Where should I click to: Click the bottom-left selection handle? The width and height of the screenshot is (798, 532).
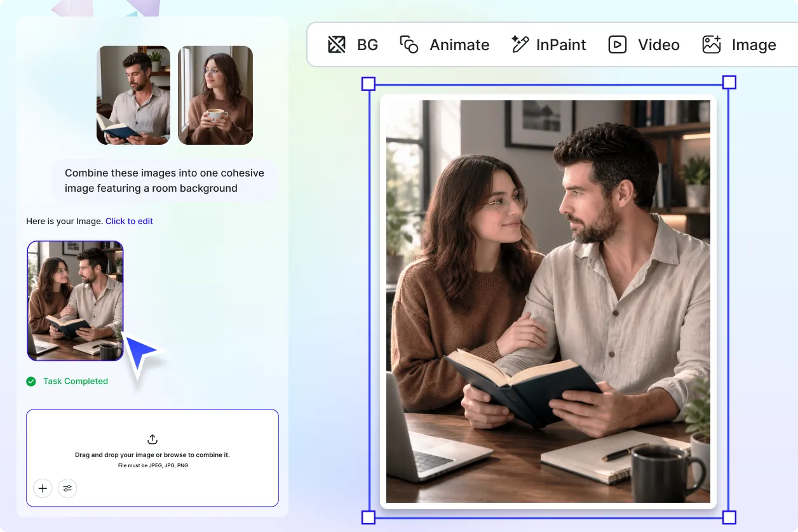369,517
